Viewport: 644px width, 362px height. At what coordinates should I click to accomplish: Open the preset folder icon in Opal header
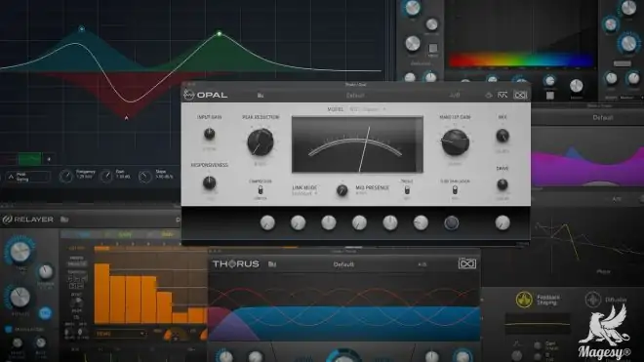(x=261, y=96)
